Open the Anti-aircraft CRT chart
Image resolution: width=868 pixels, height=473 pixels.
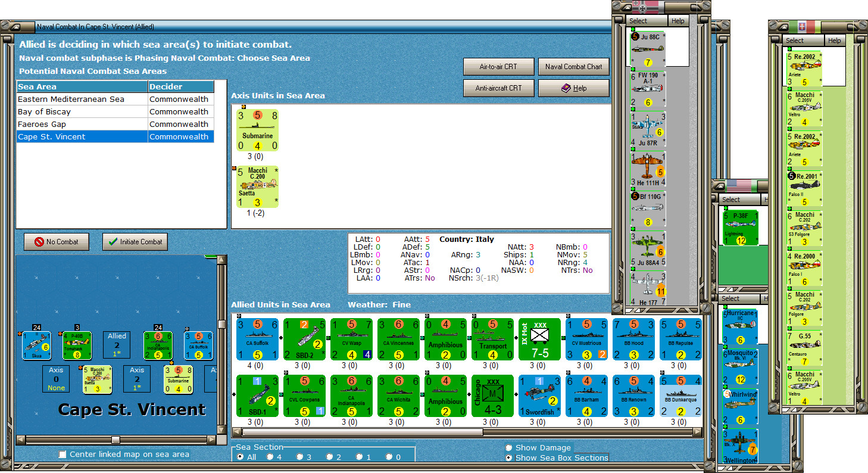(x=498, y=88)
